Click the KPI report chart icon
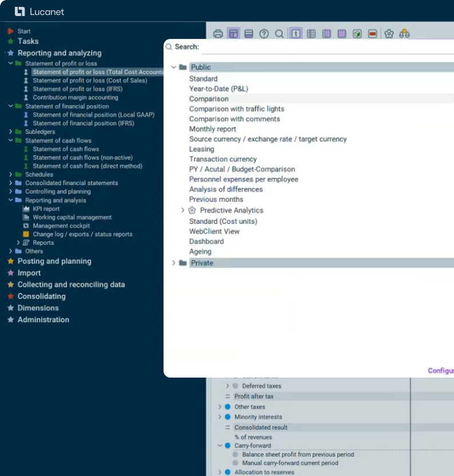Viewport: 454px width, 476px height. click(x=26, y=209)
